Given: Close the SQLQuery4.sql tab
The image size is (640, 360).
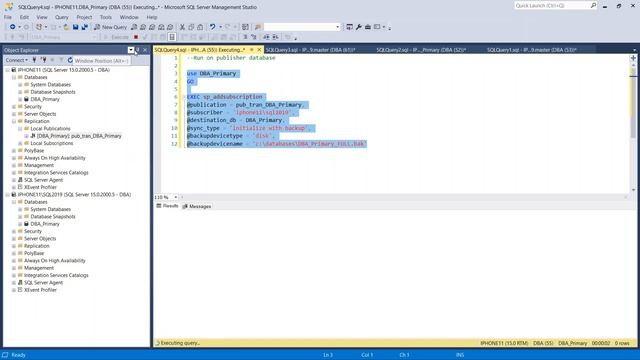Looking at the screenshot, I should 259,50.
